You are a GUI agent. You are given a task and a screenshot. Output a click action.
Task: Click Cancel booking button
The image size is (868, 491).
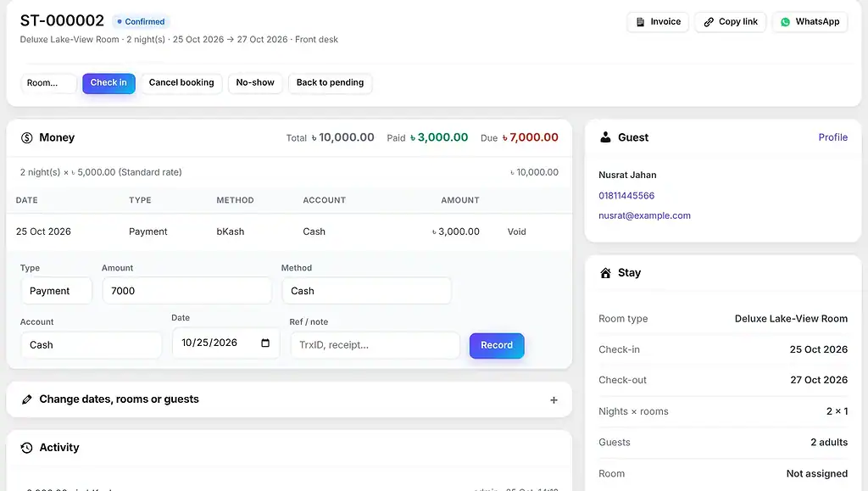pos(181,83)
